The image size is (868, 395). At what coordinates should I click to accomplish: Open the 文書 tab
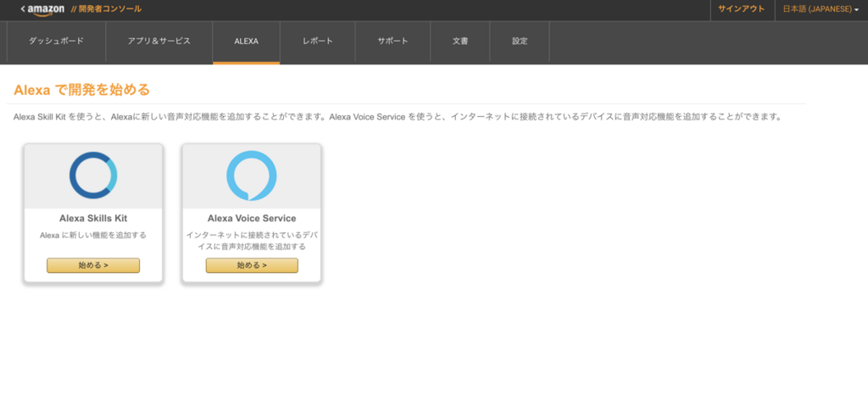(x=460, y=42)
